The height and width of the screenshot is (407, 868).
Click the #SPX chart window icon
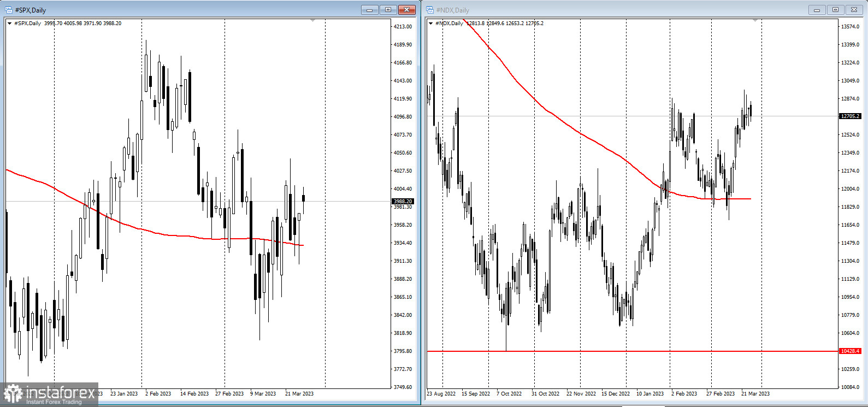[9, 10]
